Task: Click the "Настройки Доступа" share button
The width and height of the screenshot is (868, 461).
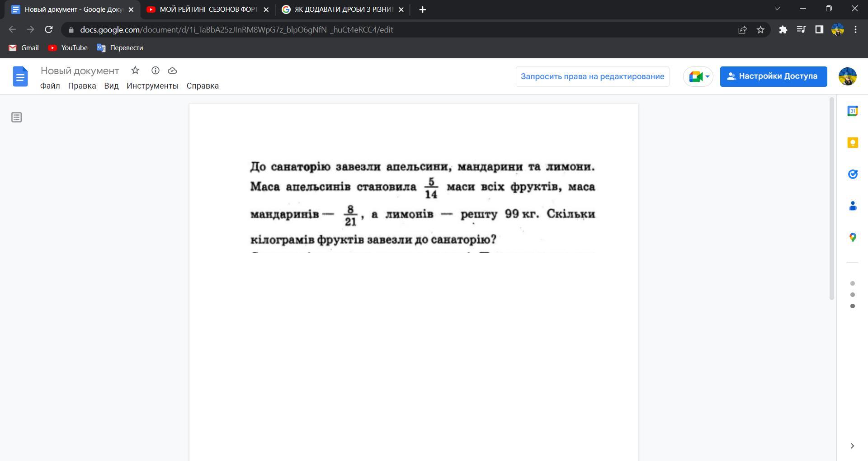Action: [x=774, y=76]
